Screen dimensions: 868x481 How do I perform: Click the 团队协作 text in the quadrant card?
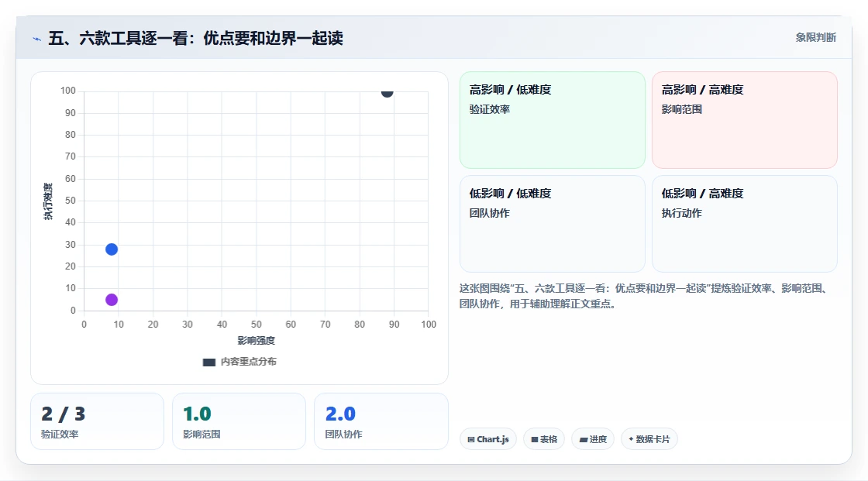489,213
